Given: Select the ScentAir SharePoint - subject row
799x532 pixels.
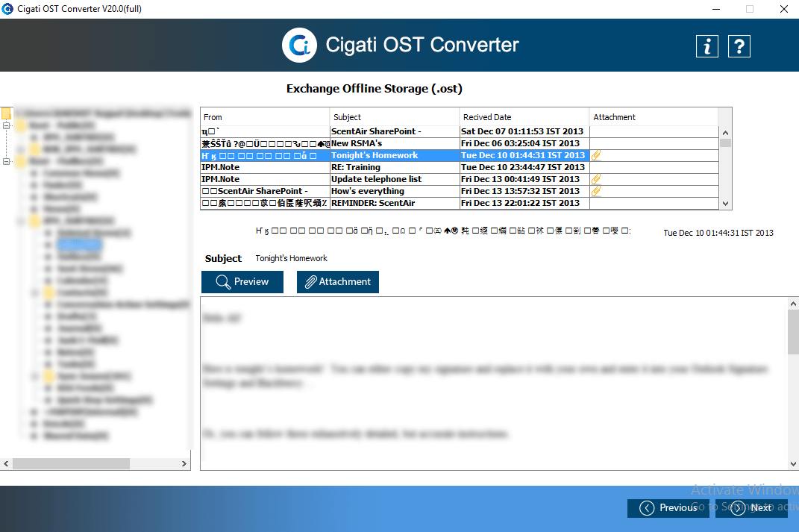Looking at the screenshot, I should pyautogui.click(x=460, y=131).
